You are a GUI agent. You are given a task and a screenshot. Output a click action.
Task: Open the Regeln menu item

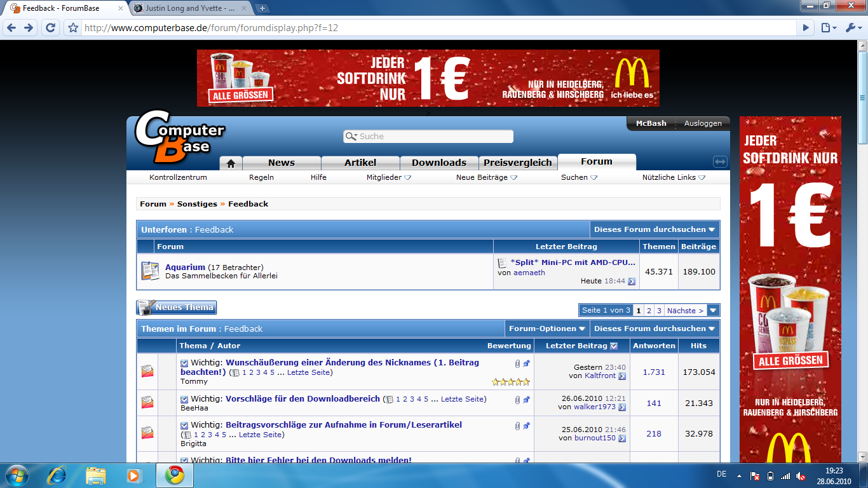pyautogui.click(x=261, y=177)
